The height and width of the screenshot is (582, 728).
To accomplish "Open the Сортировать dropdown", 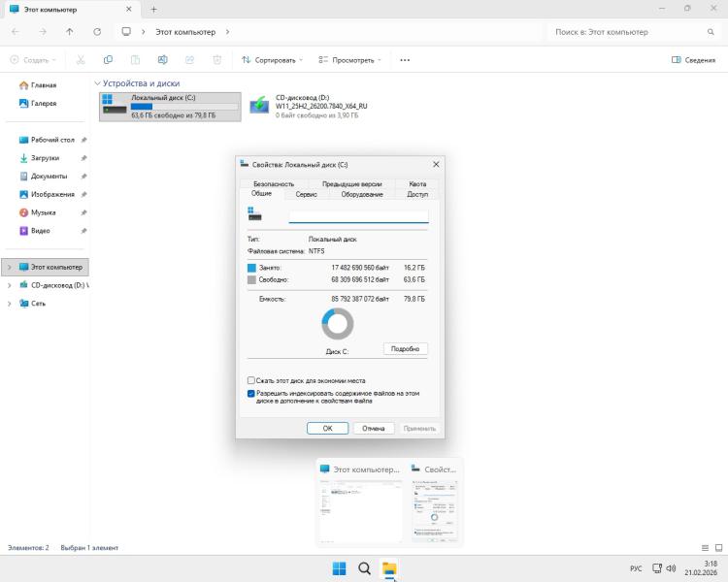I will tap(272, 60).
